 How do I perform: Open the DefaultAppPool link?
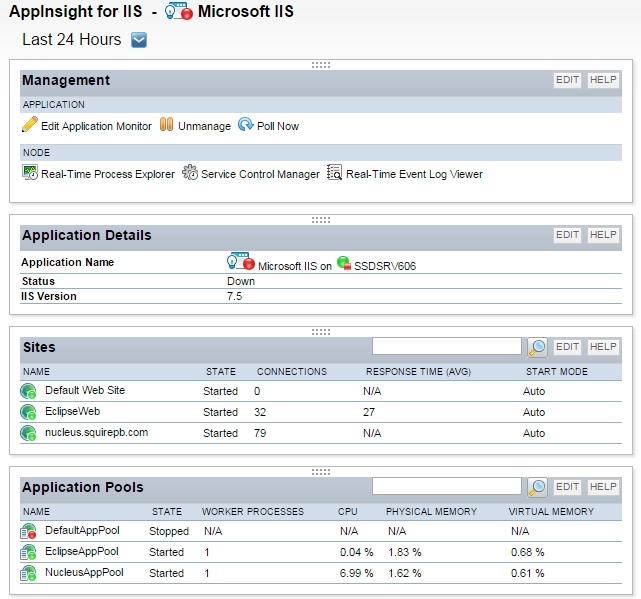point(82,530)
